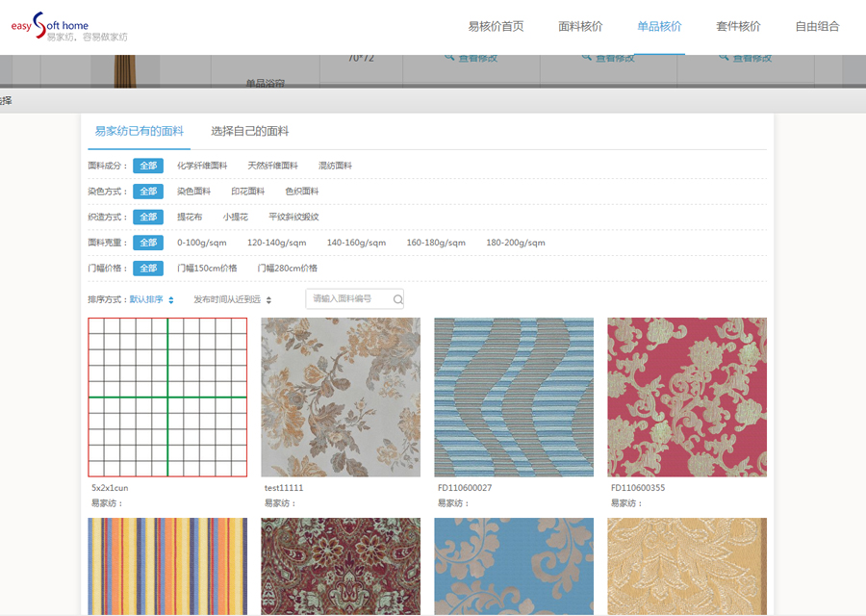866x616 pixels.
Task: Filter weight 180-200g/sqm
Action: tap(516, 243)
